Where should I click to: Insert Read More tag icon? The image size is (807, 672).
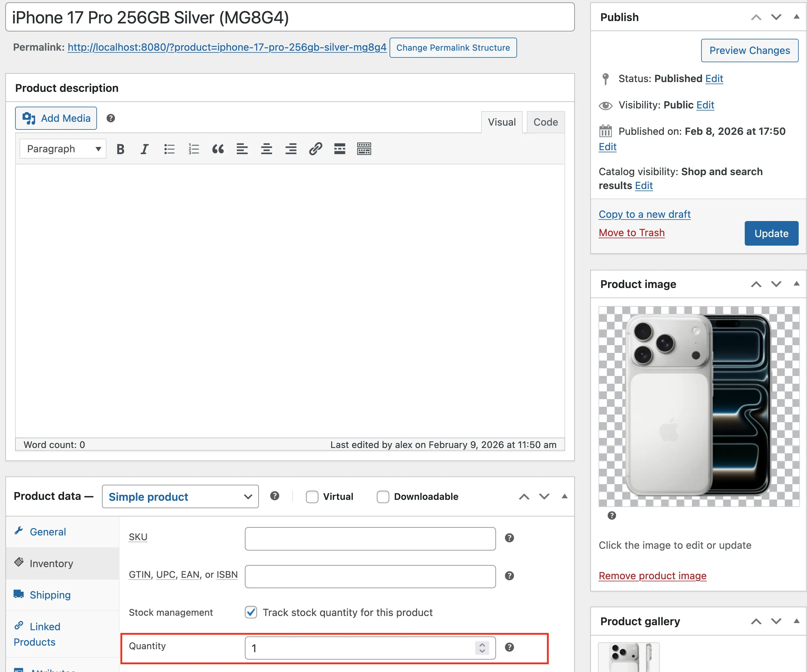pos(340,149)
